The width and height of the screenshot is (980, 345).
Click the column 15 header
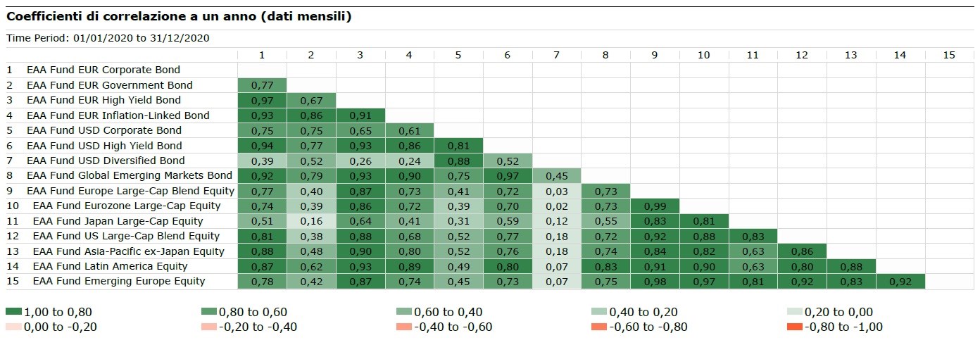point(949,55)
